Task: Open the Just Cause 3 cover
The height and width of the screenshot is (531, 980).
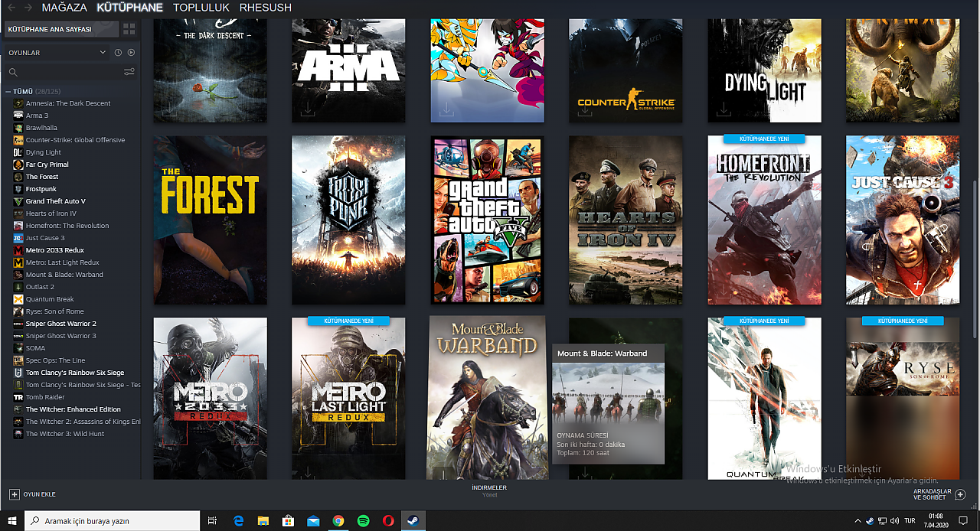Action: tap(903, 220)
